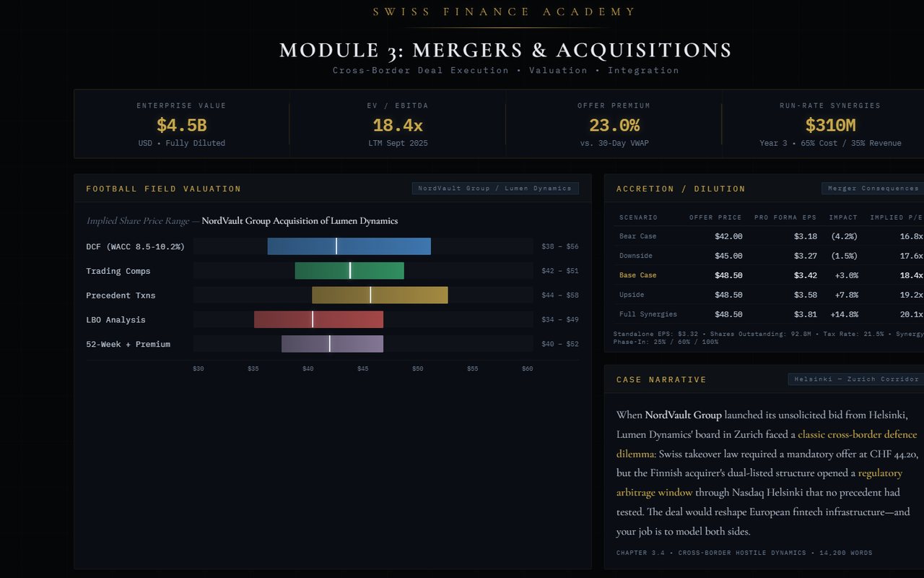Select the Upside scenario row
Screen dimensions: 924x578
768,295
